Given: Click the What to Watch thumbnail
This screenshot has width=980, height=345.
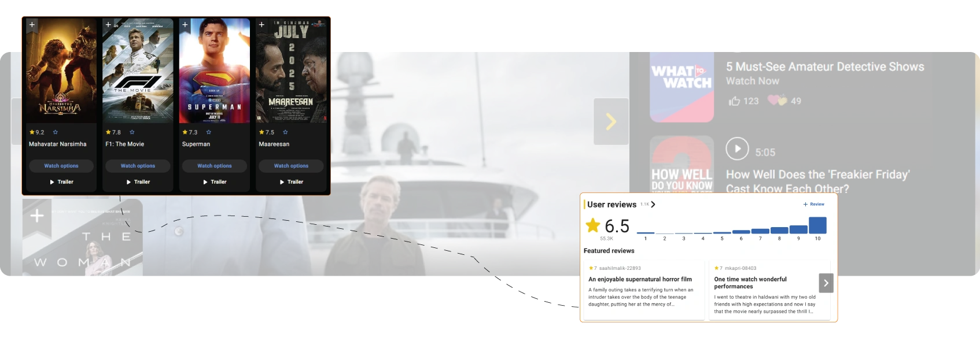Looking at the screenshot, I should tap(681, 87).
